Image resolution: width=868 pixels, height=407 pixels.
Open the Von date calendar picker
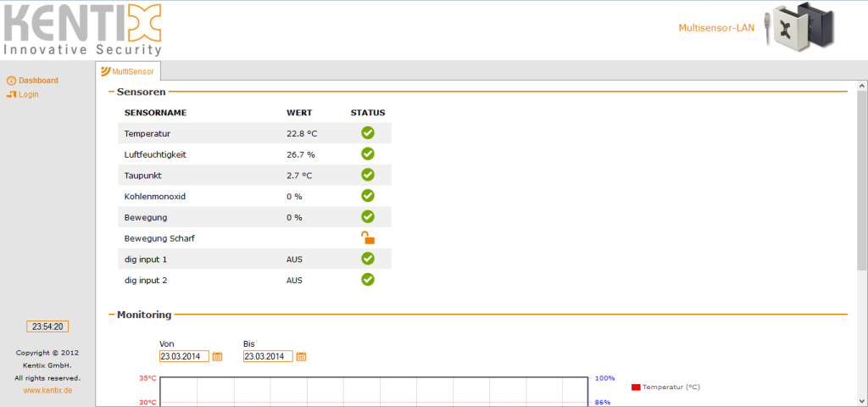point(217,357)
